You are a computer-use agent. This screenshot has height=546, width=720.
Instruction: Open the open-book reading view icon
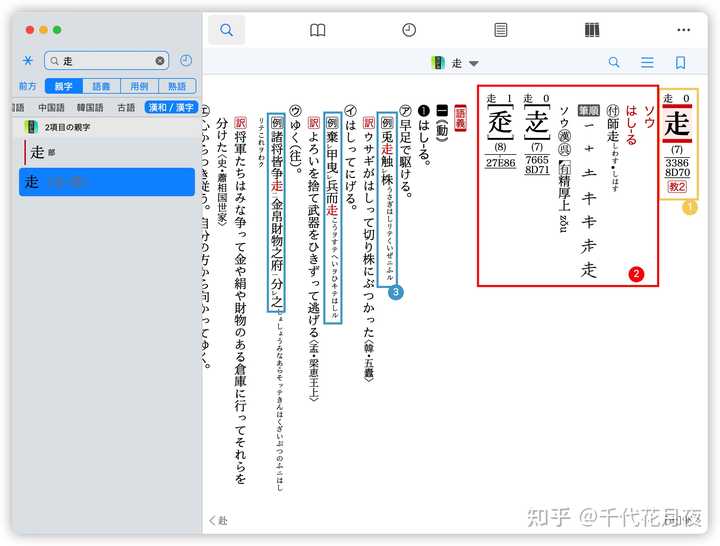[318, 30]
